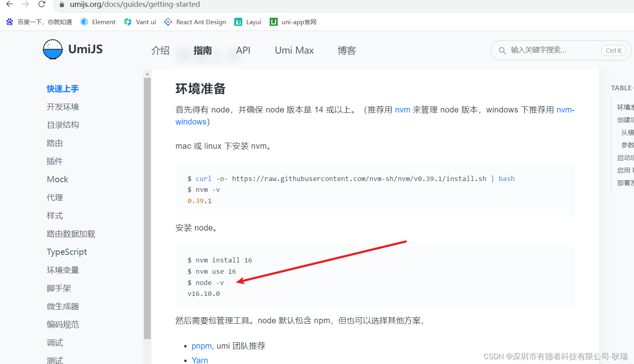
Task: Select 样式 in the sidebar
Action: [55, 216]
